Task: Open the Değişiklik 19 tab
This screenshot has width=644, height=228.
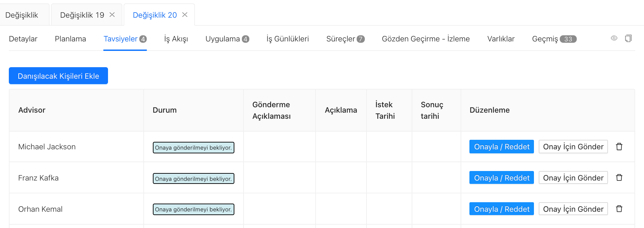Action: coord(82,15)
